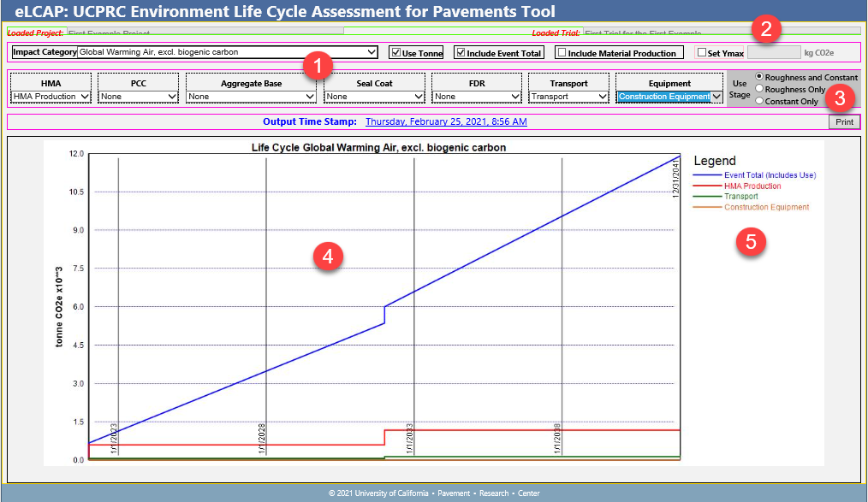Choose Constant Only use stage
The height and width of the screenshot is (502, 868).
tap(759, 101)
